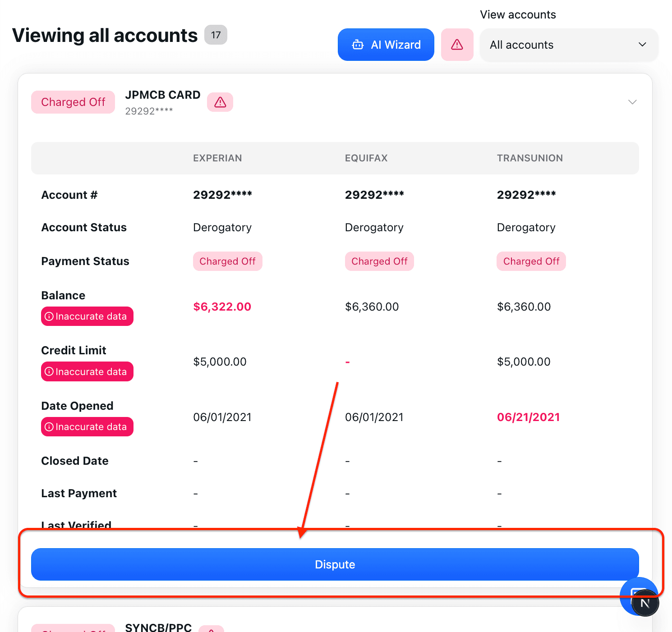672x632 pixels.
Task: Click the pink warning triangle beside AI Wizard
Action: point(457,45)
